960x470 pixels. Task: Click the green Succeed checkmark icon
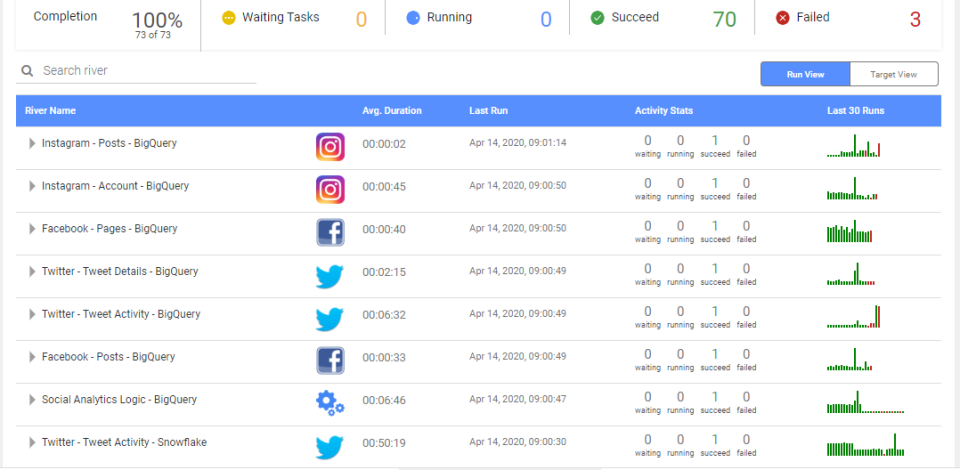pyautogui.click(x=598, y=18)
